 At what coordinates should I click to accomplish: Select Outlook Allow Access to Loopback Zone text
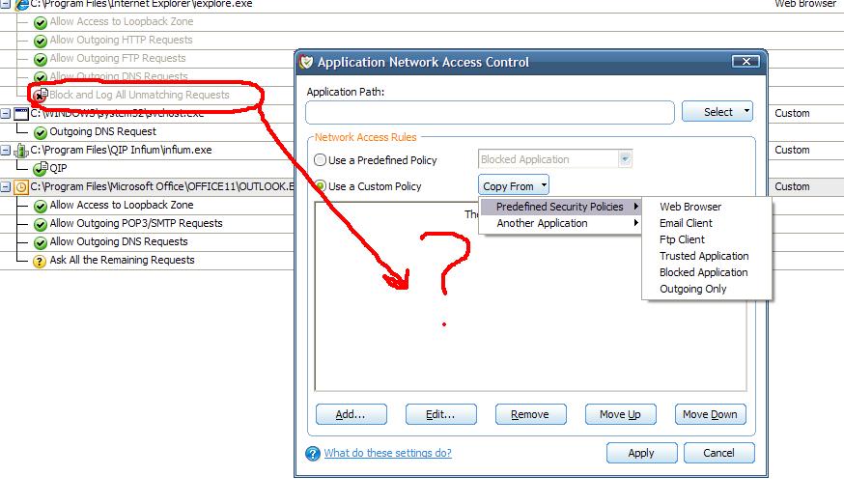pyautogui.click(x=122, y=205)
